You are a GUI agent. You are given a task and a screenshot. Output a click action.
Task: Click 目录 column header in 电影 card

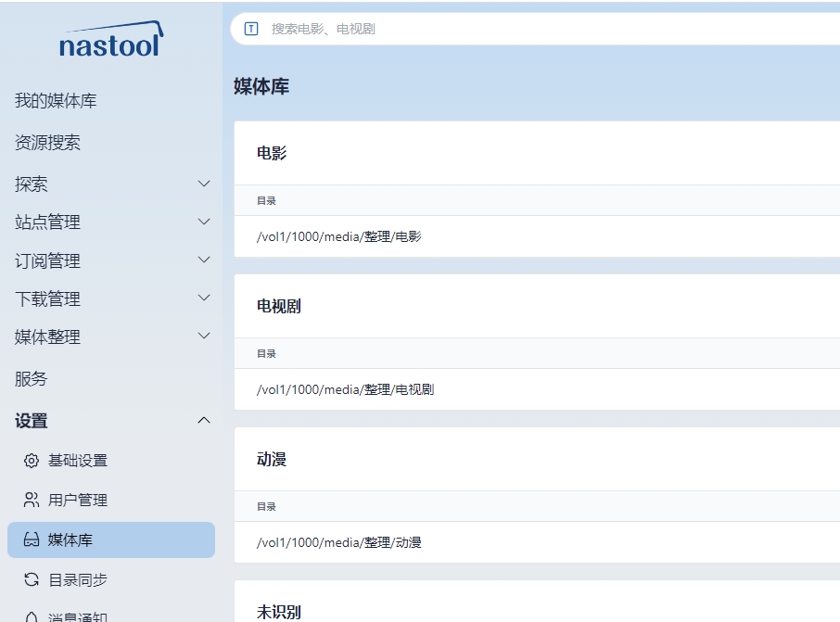tap(266, 201)
